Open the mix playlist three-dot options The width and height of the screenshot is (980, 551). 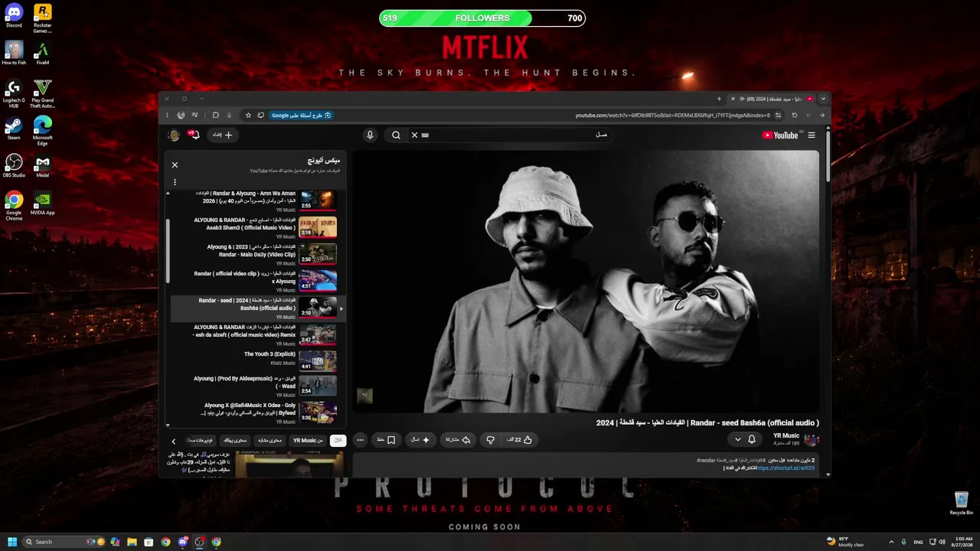coord(175,182)
